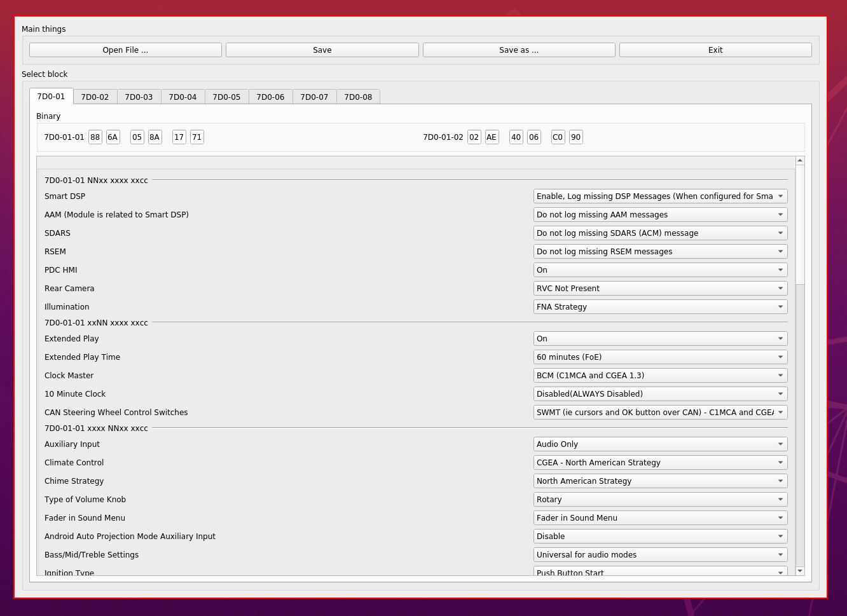The height and width of the screenshot is (616, 847).
Task: Open the Extended Play Time dropdown
Action: (660, 357)
